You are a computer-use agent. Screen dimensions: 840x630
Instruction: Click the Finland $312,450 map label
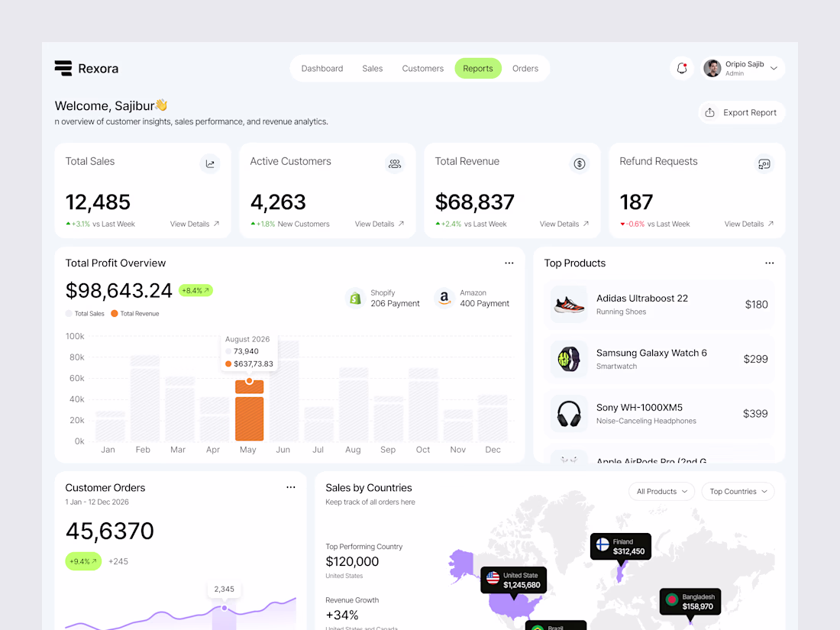click(621, 547)
